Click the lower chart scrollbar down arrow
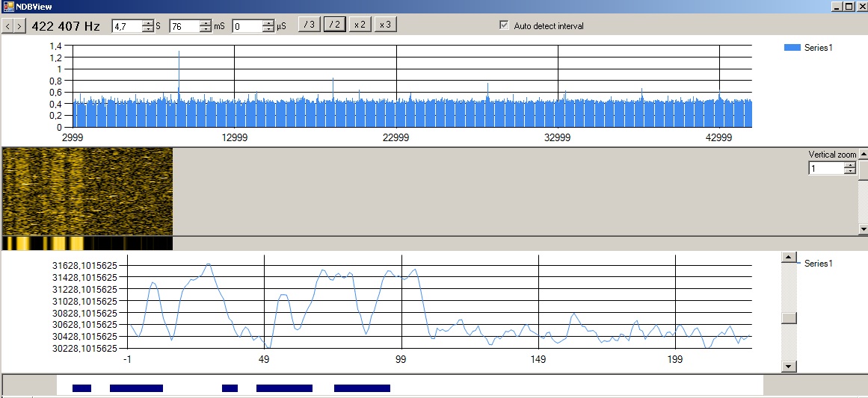 coord(788,367)
